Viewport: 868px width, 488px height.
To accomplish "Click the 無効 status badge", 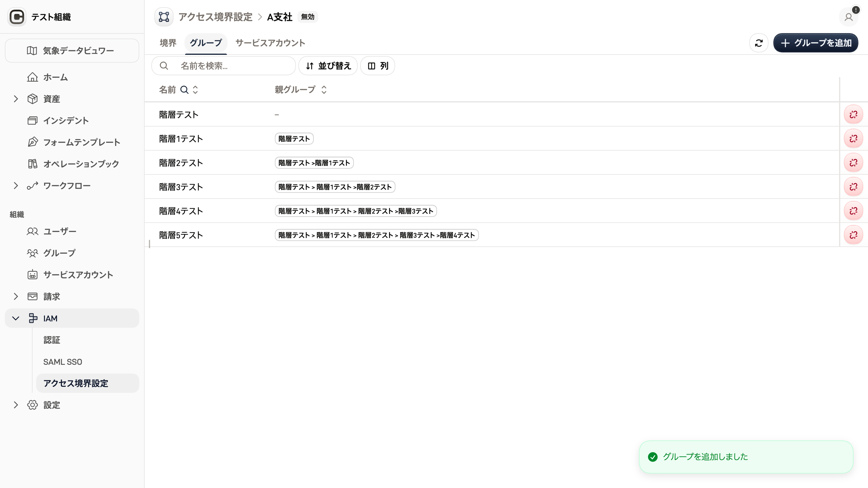I will (308, 17).
